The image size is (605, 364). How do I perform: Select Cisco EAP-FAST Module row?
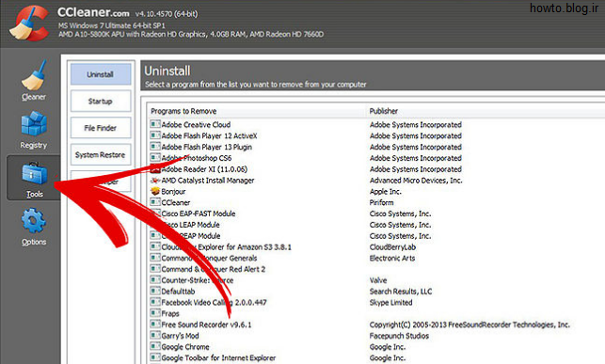199,214
